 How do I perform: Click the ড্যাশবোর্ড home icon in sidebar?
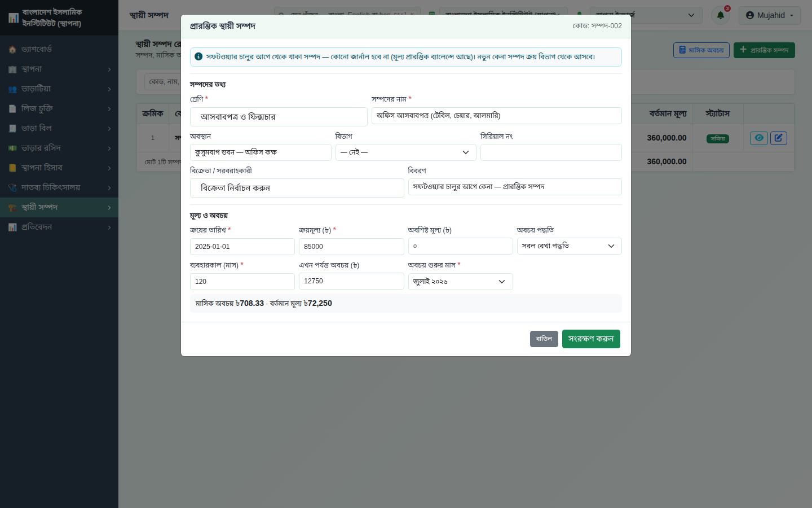(x=12, y=50)
